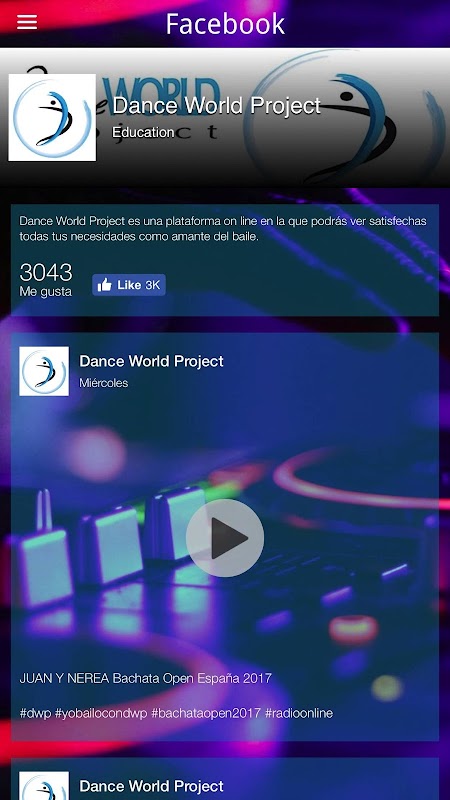450x800 pixels.
Task: Select the Education category label
Action: click(x=143, y=133)
